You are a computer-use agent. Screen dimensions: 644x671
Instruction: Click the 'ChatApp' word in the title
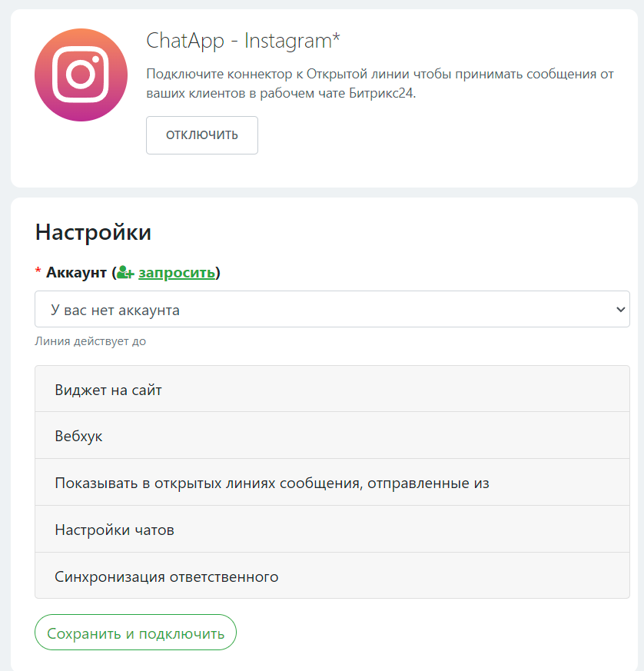tap(185, 42)
